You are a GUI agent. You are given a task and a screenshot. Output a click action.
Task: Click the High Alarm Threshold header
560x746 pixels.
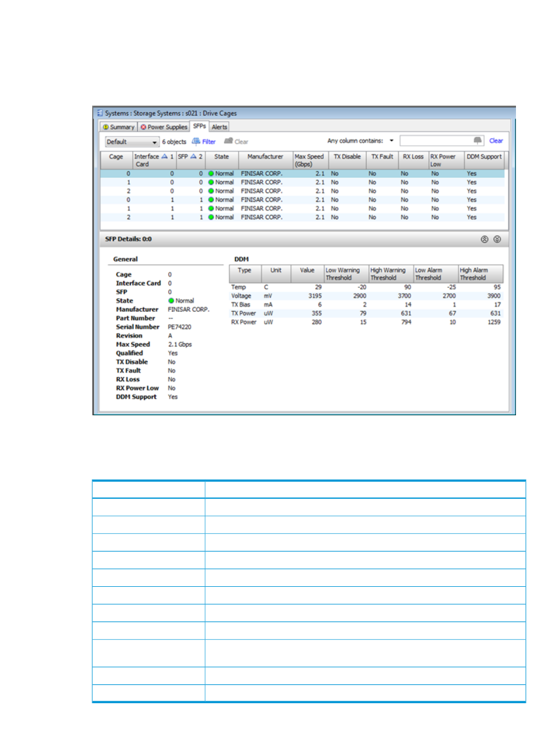click(x=481, y=274)
